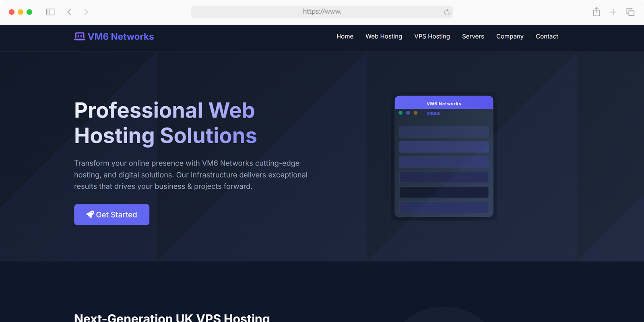Select VPS Hosting in navigation
Screen dimensions: 644x322
(432, 36)
